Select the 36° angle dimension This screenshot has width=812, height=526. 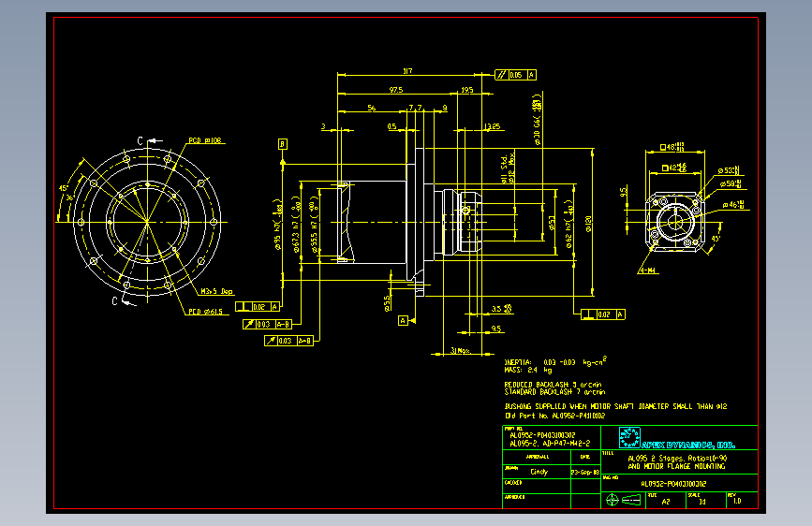pos(69,198)
